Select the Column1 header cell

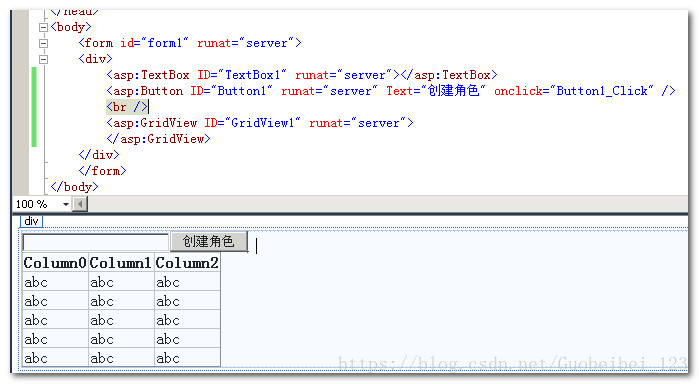121,263
